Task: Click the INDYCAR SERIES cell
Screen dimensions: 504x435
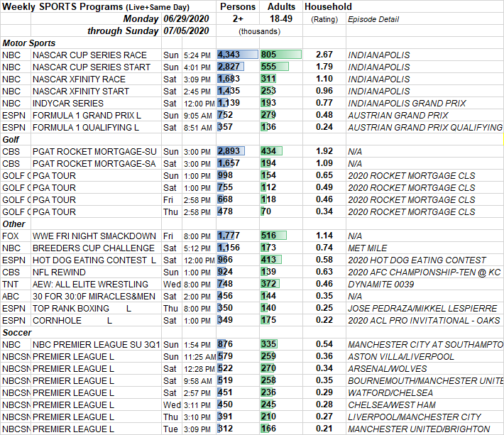Action: point(68,104)
